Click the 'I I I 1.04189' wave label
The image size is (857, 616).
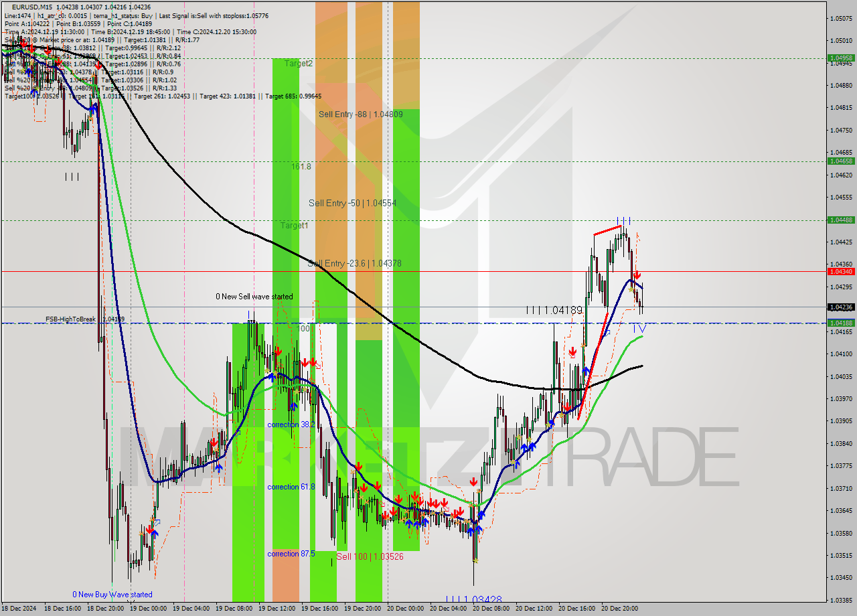pyautogui.click(x=554, y=311)
